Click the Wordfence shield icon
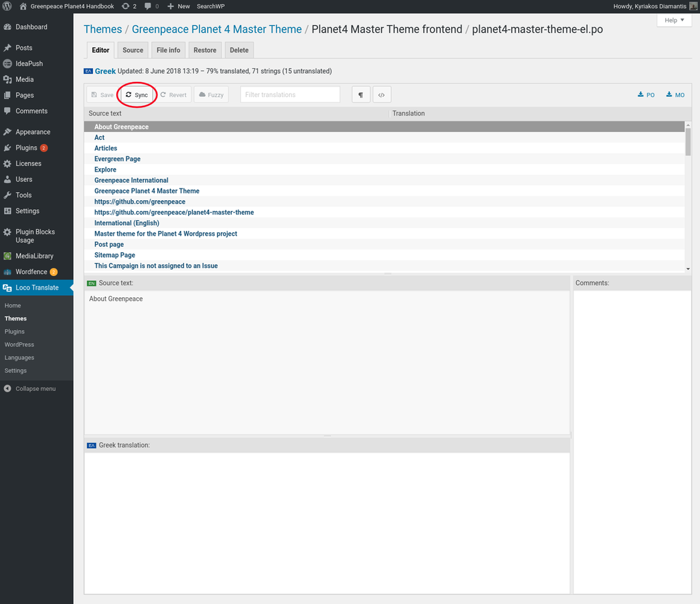The height and width of the screenshot is (604, 700). point(8,272)
